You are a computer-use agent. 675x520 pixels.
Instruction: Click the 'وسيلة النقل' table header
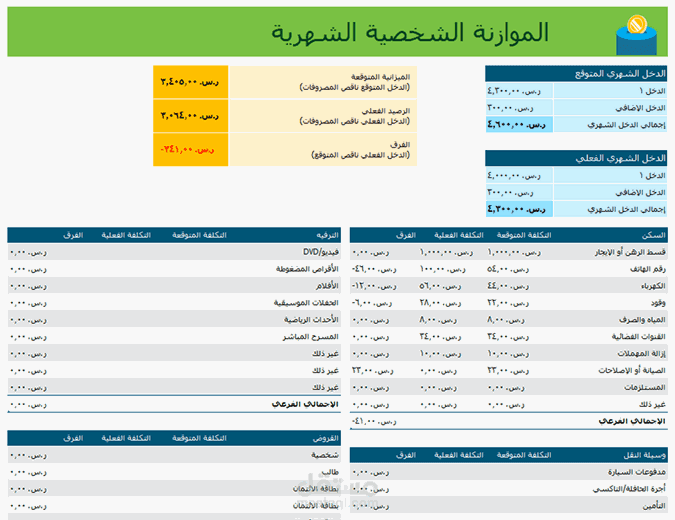(x=644, y=455)
